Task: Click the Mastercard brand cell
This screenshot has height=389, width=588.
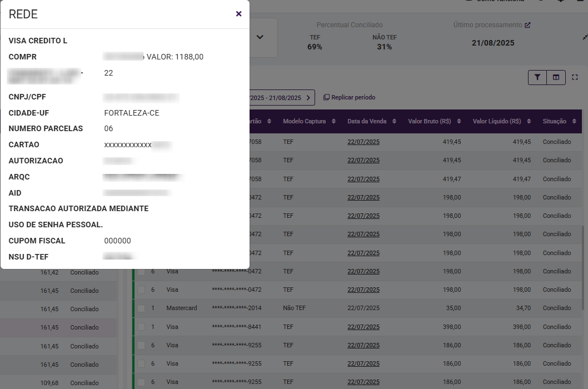Action: [182, 308]
